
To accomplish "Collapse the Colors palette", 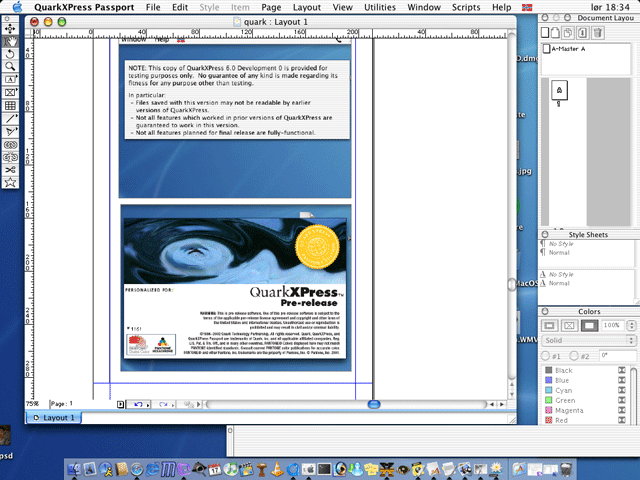I will coord(545,311).
